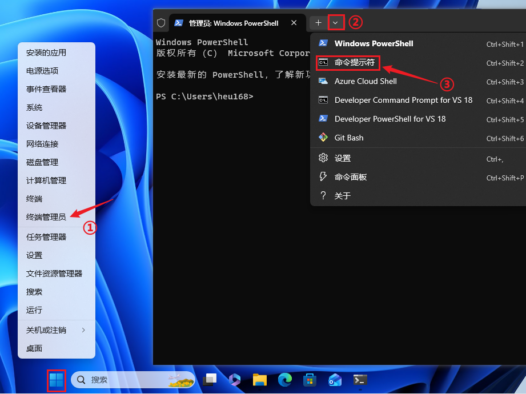Open Microsoft Store from taskbar
This screenshot has width=526, height=394.
310,380
